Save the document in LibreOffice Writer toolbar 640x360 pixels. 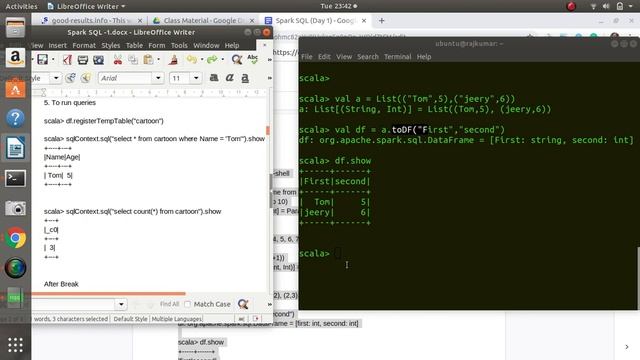42,60
